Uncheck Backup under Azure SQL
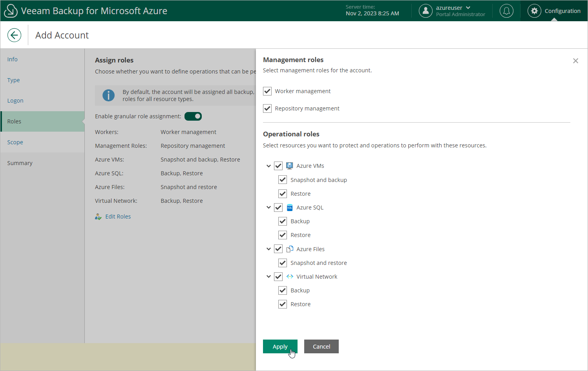 coord(283,221)
